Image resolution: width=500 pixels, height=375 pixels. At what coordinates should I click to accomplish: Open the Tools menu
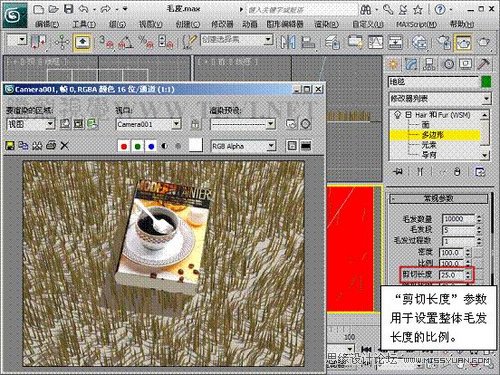(x=84, y=24)
